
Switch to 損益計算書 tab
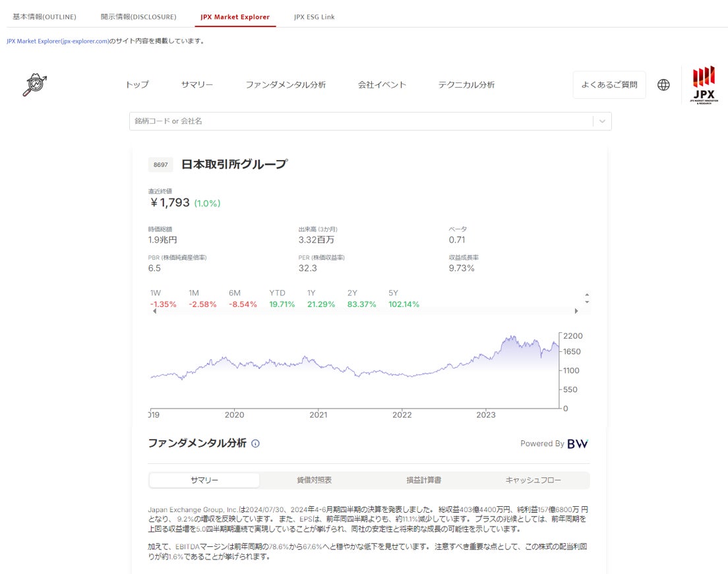(424, 480)
